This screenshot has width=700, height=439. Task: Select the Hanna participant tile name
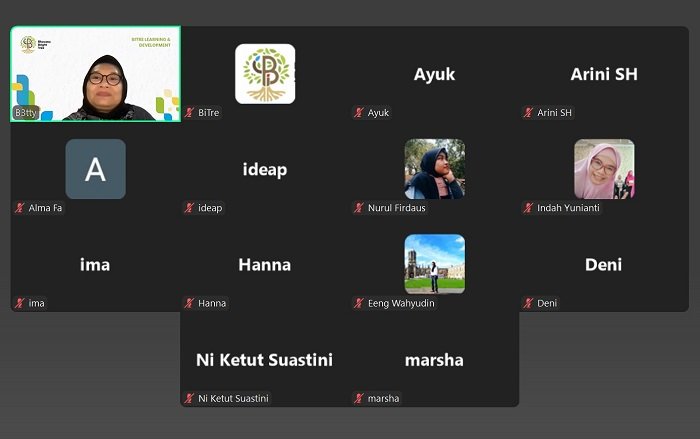pyautogui.click(x=265, y=265)
